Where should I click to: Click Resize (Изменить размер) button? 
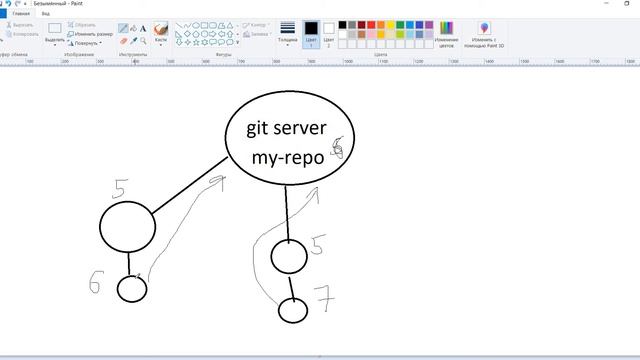pyautogui.click(x=90, y=34)
